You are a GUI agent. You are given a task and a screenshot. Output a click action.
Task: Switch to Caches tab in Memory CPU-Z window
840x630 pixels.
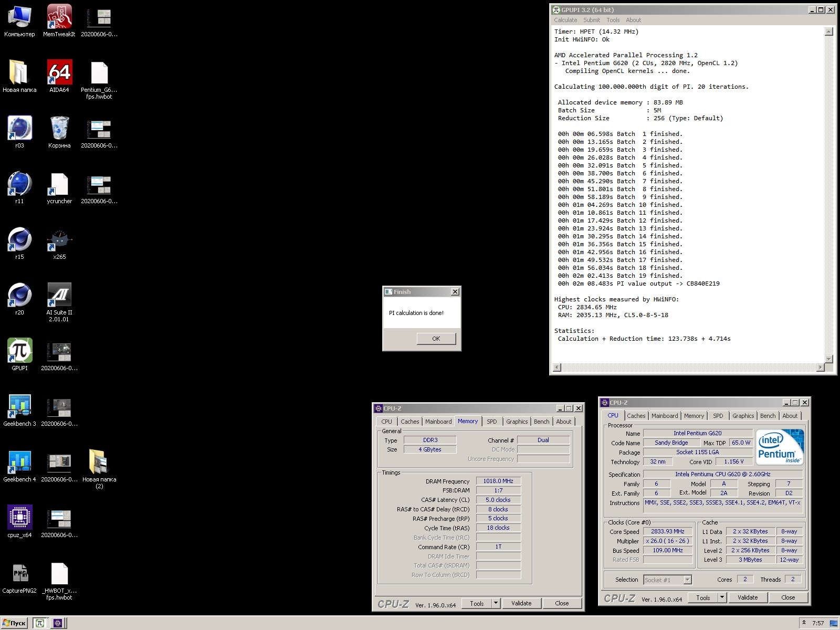tap(410, 422)
